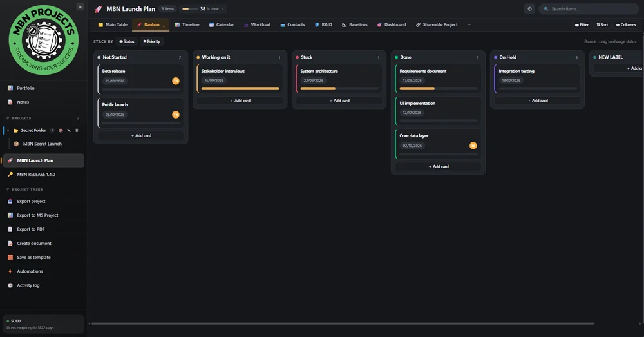Viewport: 644px width, 337px height.
Task: Collapse the sidebar with the top toggle button
Action: (80, 6)
